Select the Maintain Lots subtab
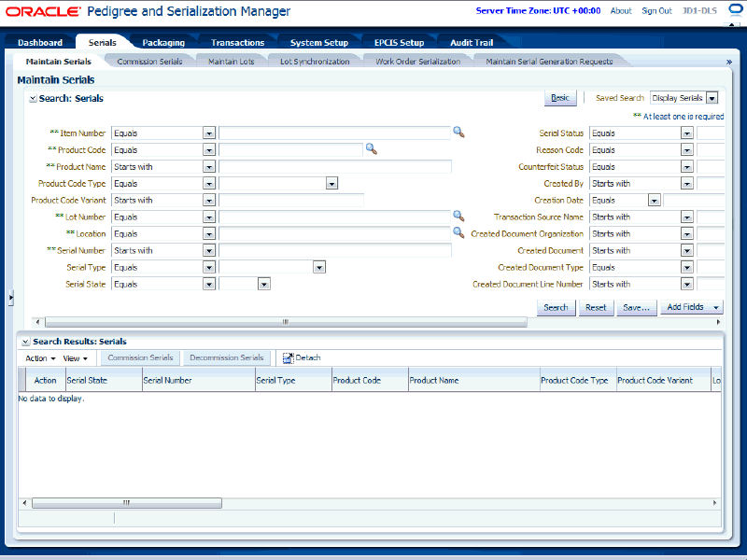Screen dimensions: 747x560 [x=231, y=62]
